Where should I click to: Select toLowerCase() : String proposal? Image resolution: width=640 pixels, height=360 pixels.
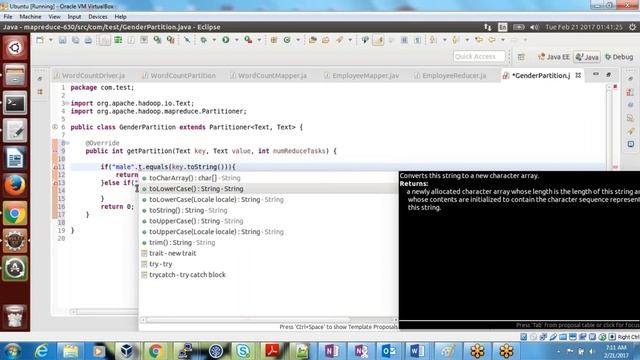[x=268, y=189]
